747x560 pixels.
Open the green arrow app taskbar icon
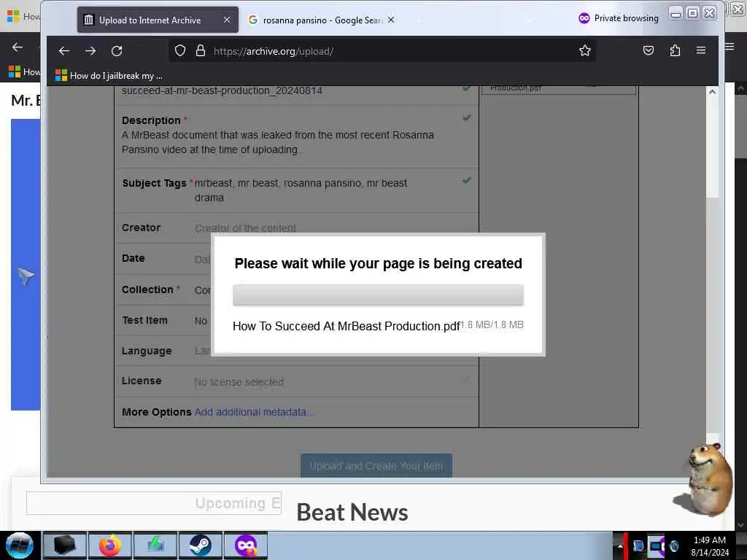tap(155, 545)
